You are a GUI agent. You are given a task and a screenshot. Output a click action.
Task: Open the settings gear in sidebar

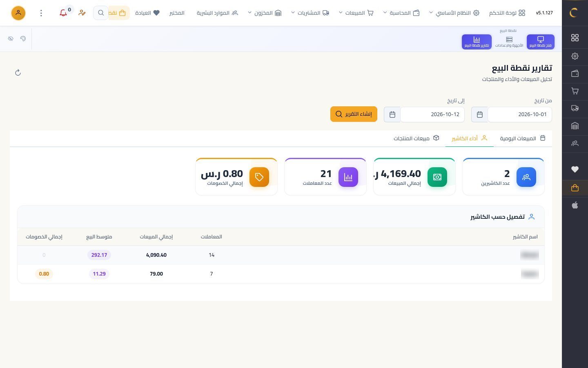pyautogui.click(x=575, y=56)
